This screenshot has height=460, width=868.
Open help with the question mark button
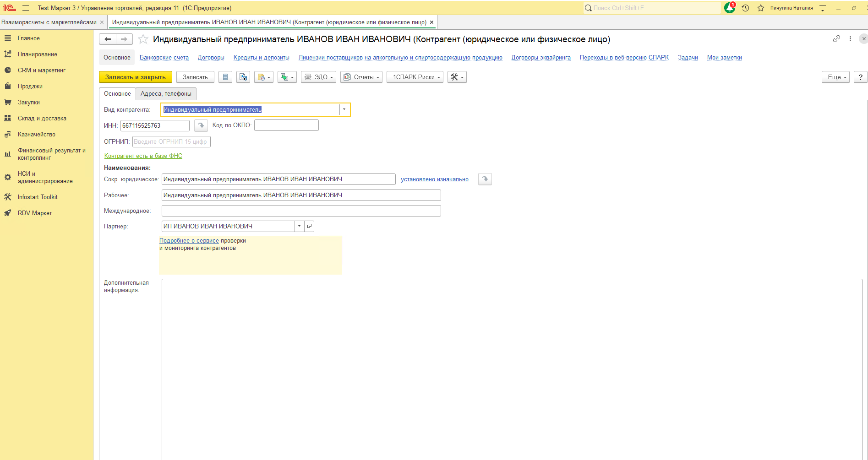pyautogui.click(x=861, y=77)
